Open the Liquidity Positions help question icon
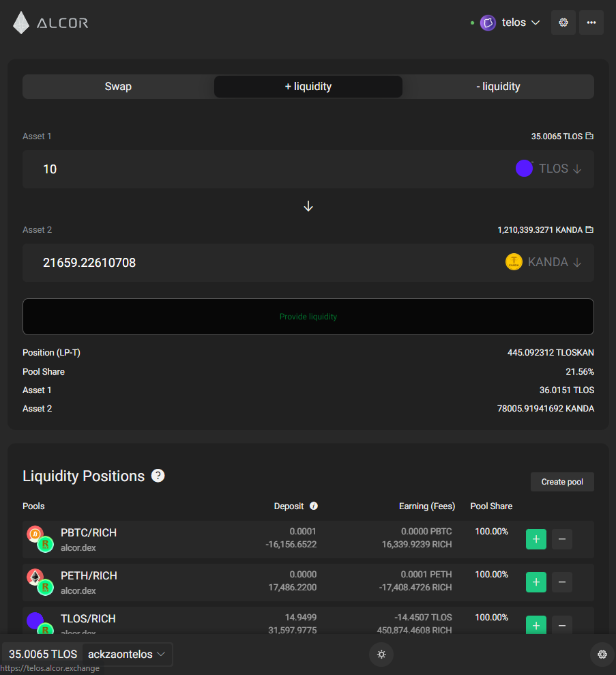Screen dimensions: 616x675 point(158,476)
